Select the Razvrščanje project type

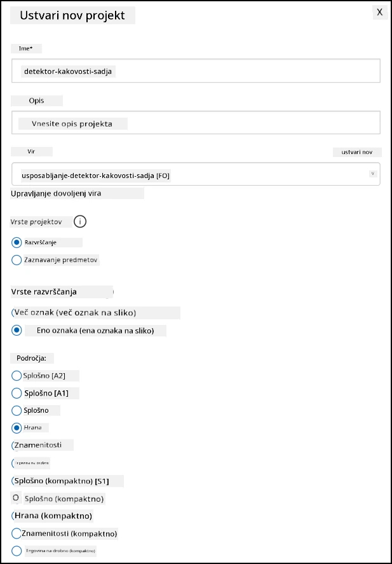pyautogui.click(x=17, y=242)
